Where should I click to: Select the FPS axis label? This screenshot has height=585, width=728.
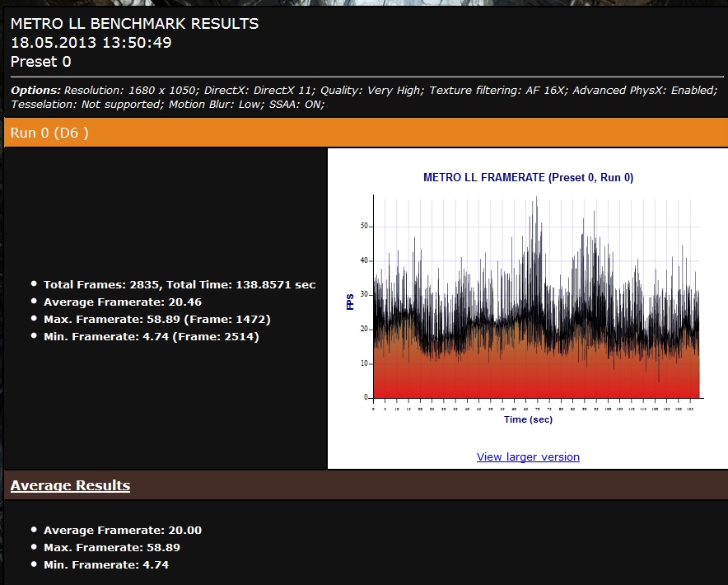[350, 302]
